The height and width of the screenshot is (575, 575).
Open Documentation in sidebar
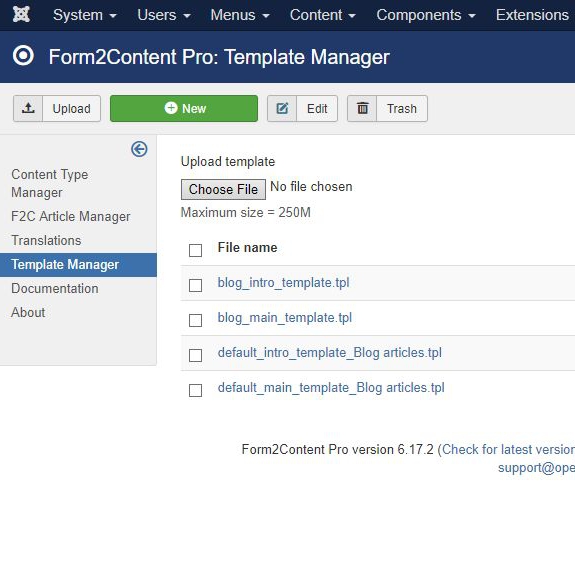pyautogui.click(x=55, y=288)
